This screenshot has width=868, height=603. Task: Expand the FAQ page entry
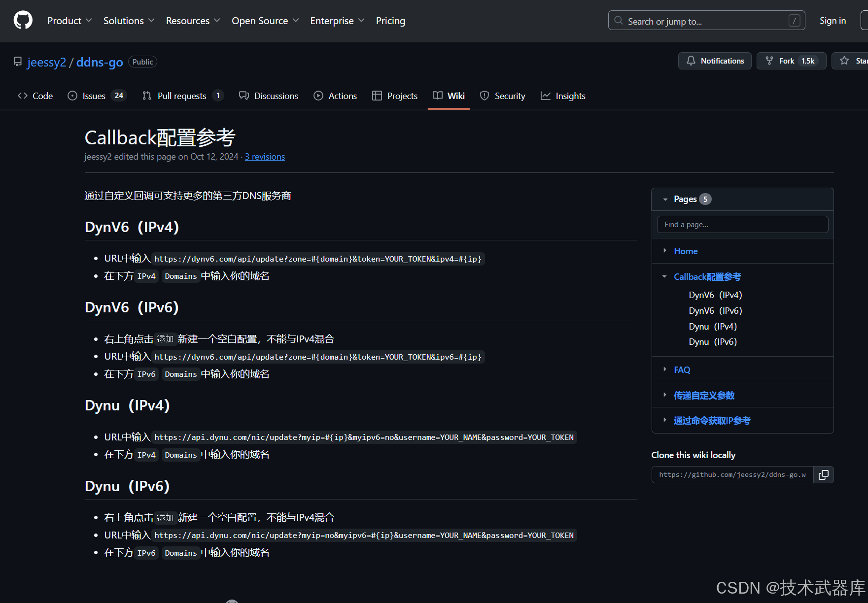coord(664,369)
